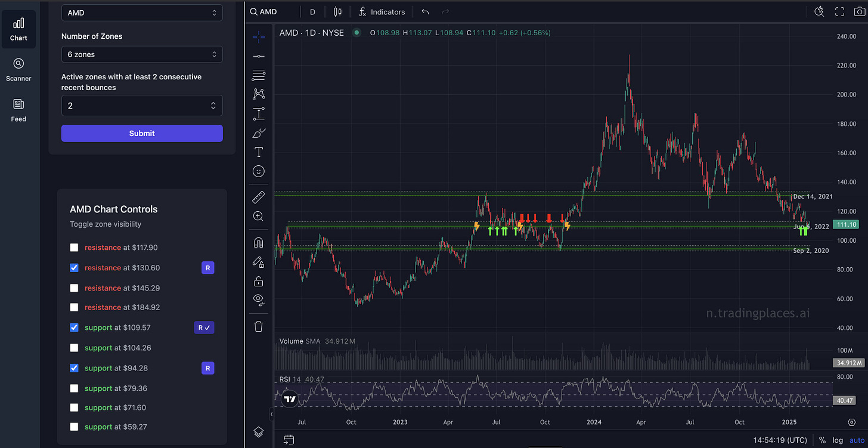This screenshot has height=448, width=868.
Task: Remove drawings with the trash icon
Action: pyautogui.click(x=259, y=326)
